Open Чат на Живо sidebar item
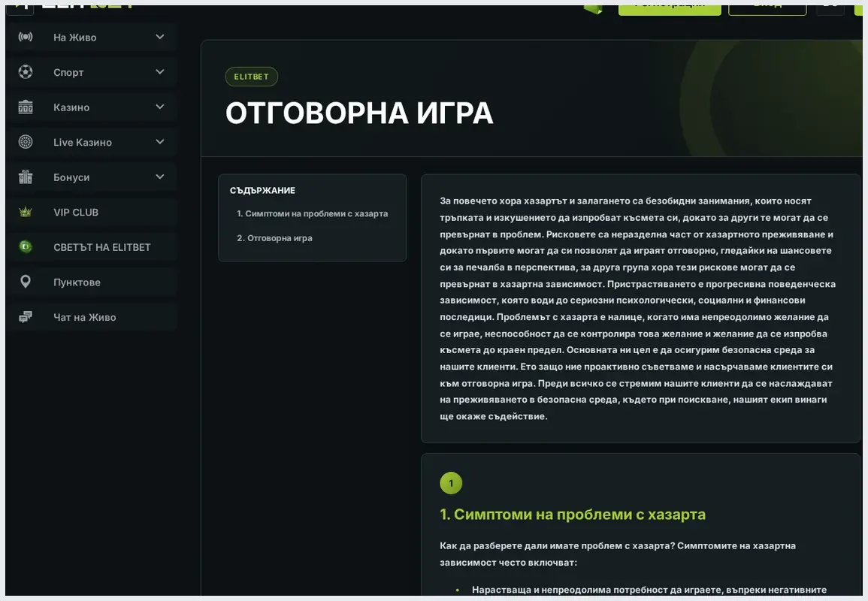Screen dimensions: 868x601 pyautogui.click(x=92, y=317)
